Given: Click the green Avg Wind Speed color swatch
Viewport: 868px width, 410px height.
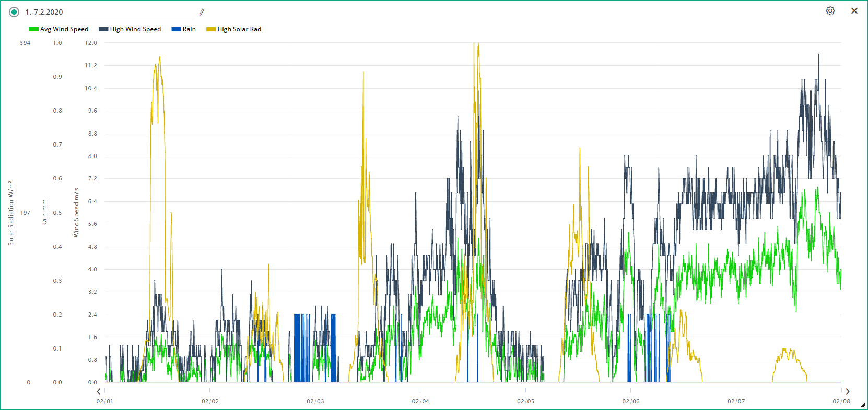Looking at the screenshot, I should click(x=34, y=29).
